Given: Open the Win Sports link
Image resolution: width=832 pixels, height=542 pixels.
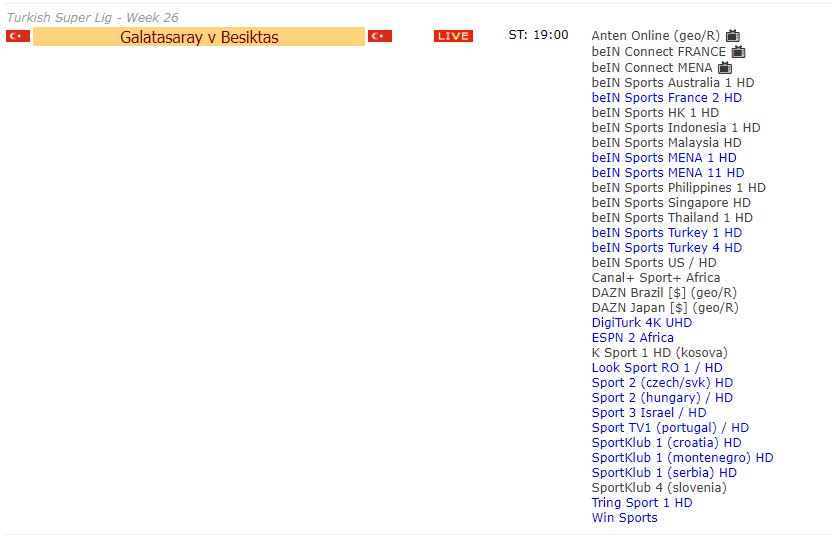Looking at the screenshot, I should click(625, 518).
